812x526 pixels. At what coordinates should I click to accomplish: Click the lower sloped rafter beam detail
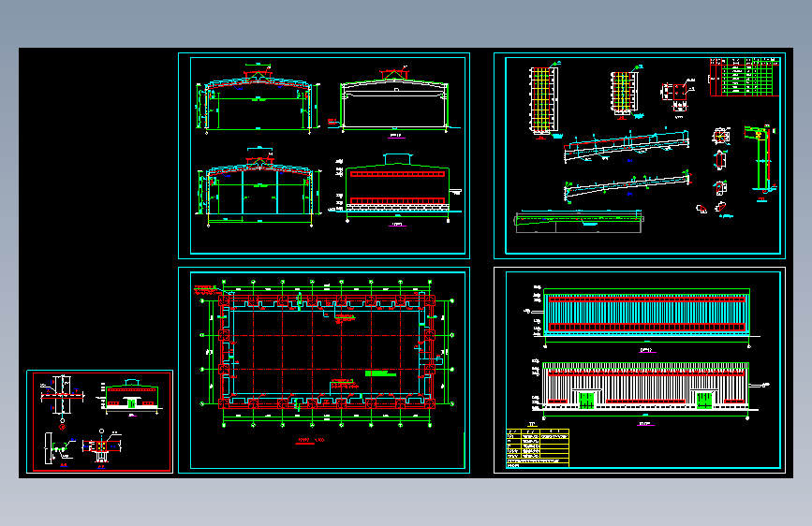pyautogui.click(x=627, y=185)
